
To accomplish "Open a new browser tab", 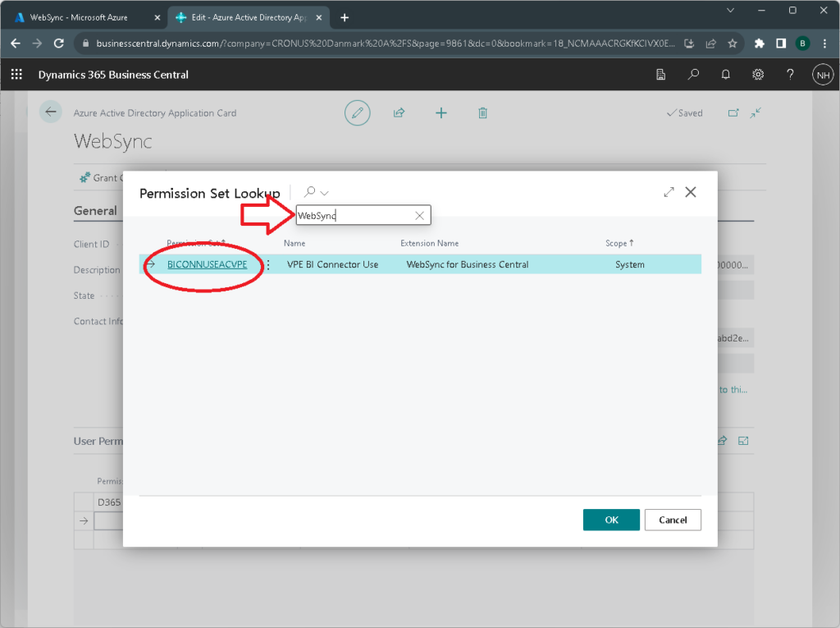I will (x=345, y=17).
